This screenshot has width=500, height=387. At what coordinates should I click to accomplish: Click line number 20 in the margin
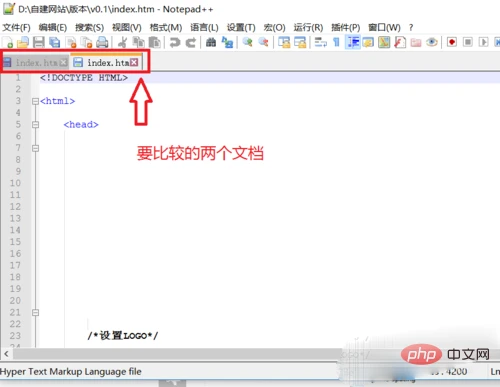tap(15, 301)
